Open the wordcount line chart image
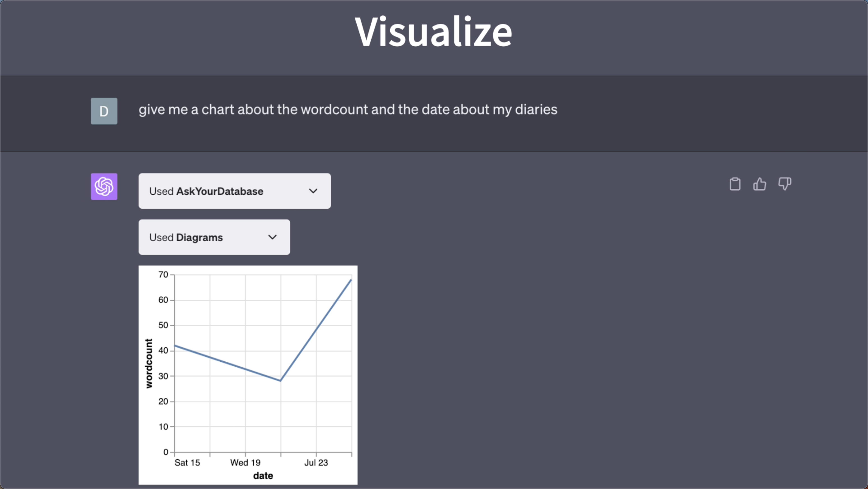This screenshot has height=489, width=868. point(248,374)
